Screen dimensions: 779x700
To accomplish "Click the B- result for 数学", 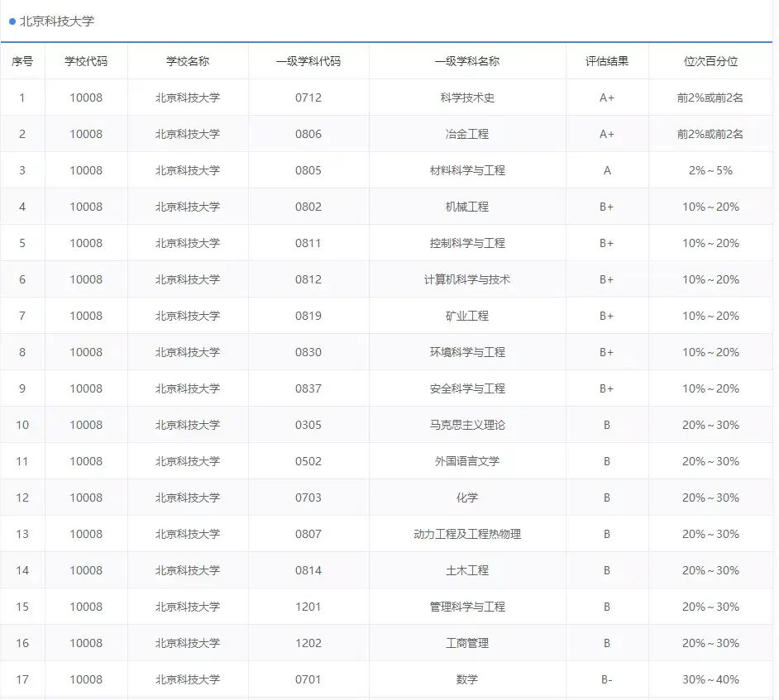I will (607, 679).
